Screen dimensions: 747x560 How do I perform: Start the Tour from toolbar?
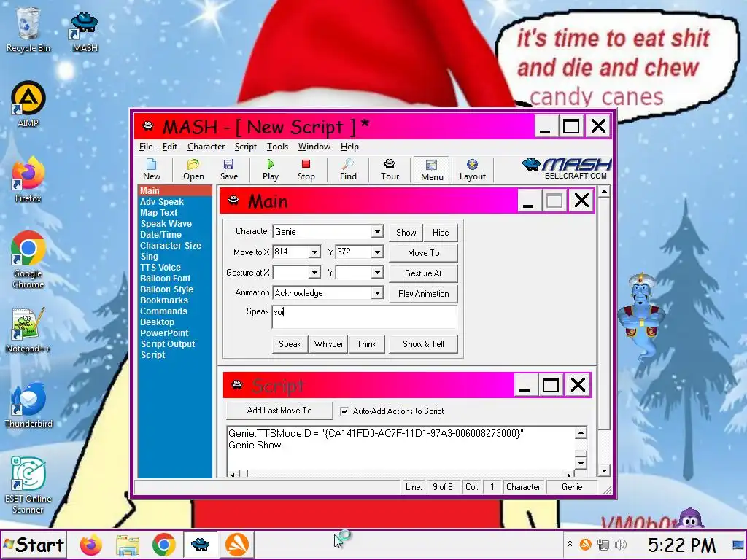click(390, 169)
